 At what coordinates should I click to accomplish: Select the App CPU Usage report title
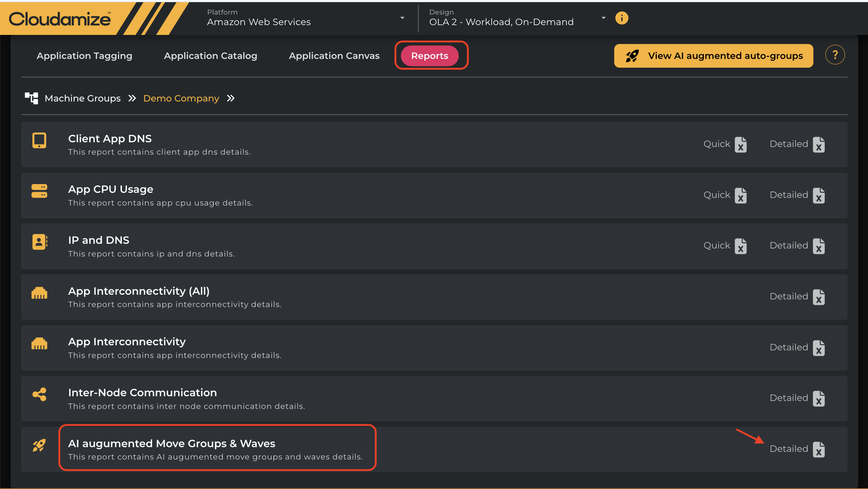point(111,189)
